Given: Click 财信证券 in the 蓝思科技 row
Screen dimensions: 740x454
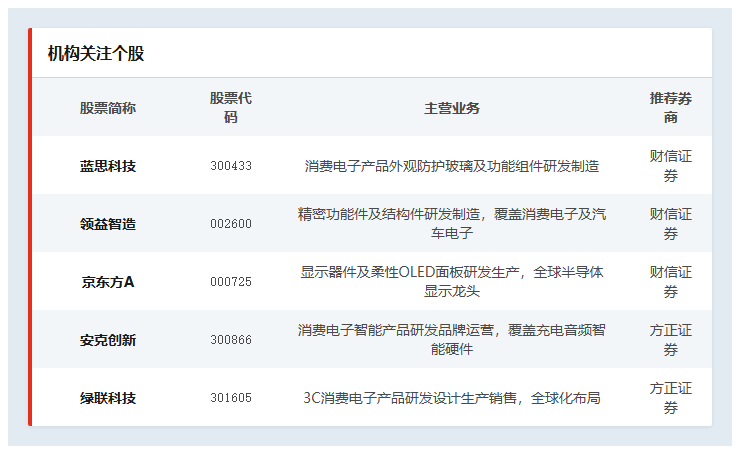Looking at the screenshot, I should pyautogui.click(x=671, y=166).
